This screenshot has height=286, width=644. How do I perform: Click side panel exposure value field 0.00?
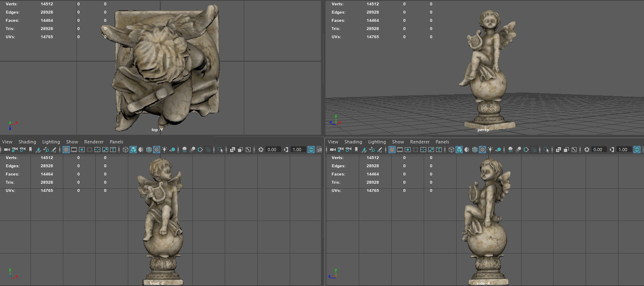599,150
